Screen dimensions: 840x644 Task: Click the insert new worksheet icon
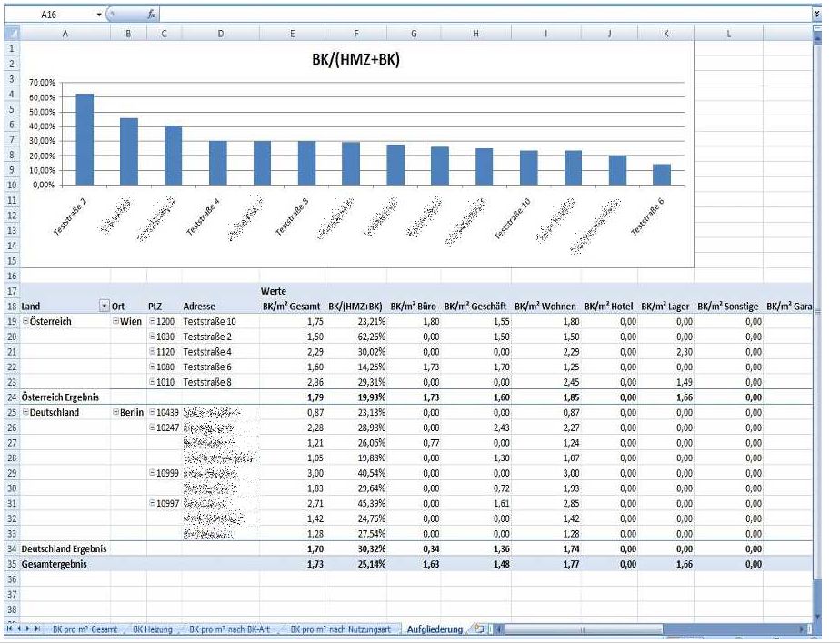tap(479, 629)
